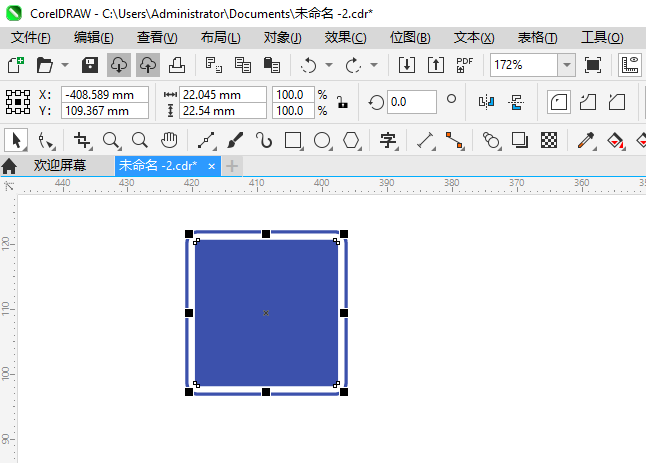Image resolution: width=646 pixels, height=463 pixels.
Task: Switch to the 欢迎屏幕 tab
Action: tap(59, 165)
